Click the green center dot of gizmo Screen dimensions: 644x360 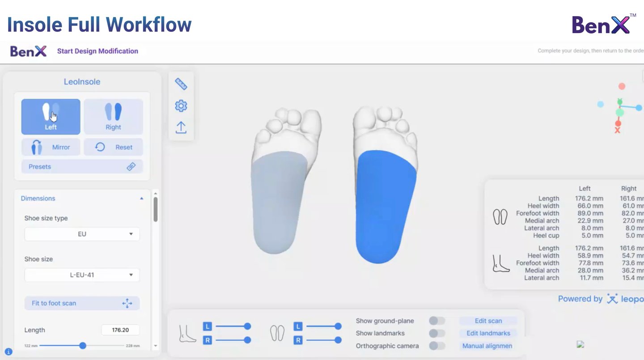click(x=619, y=112)
